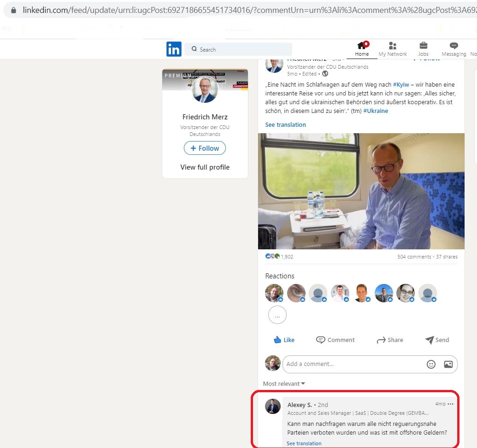Viewport: 477px width, 448px height.
Task: Click See translation under the post text
Action: pos(285,124)
